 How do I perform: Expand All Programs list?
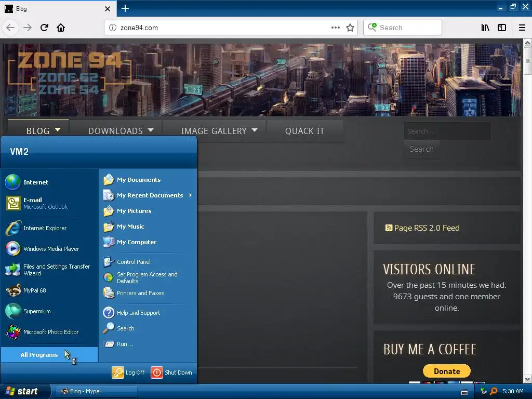click(49, 355)
